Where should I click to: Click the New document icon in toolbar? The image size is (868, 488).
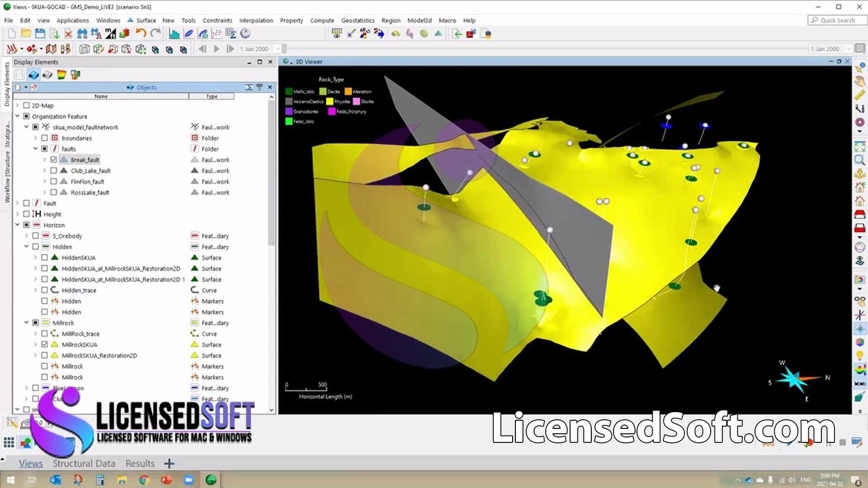[x=11, y=34]
